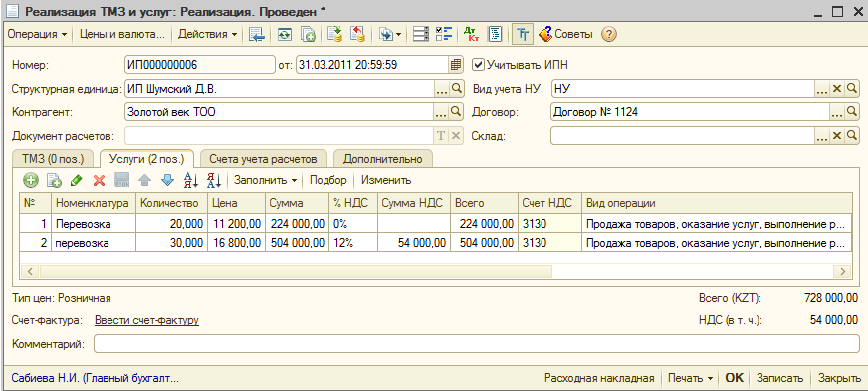868x391 pixels.
Task: Click the finish editing (save OK) icon
Action: coord(121,180)
